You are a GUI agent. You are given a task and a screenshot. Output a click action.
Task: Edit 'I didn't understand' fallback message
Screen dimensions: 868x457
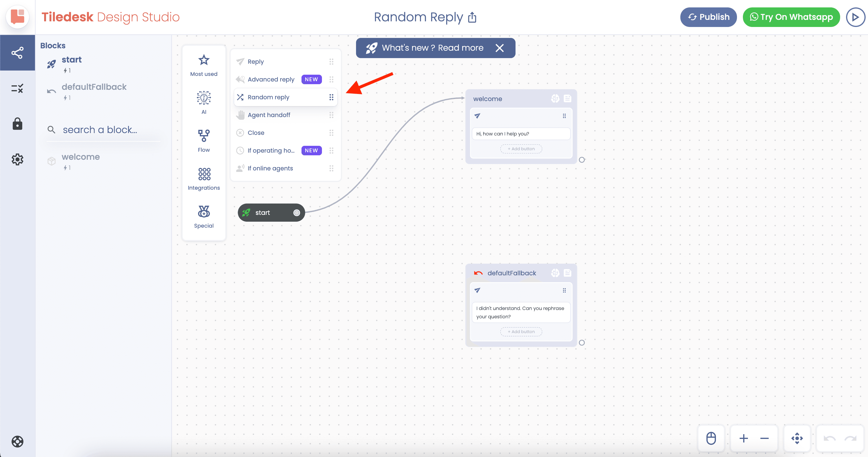click(x=521, y=313)
